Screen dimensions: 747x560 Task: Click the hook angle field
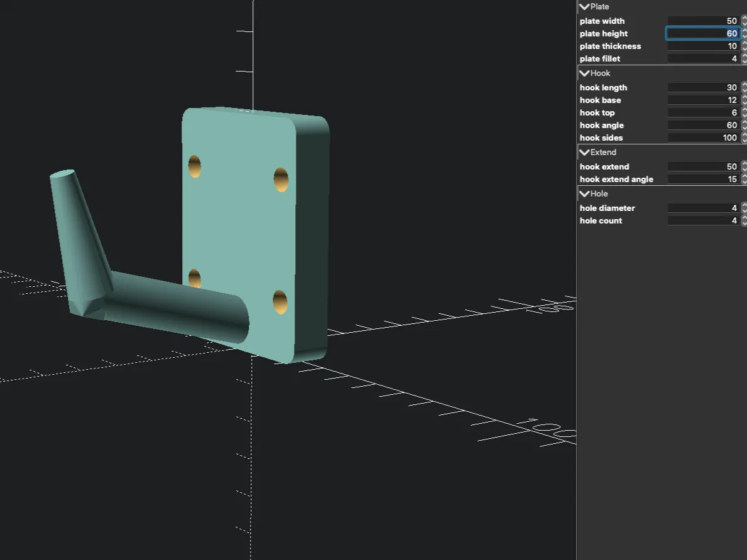pyautogui.click(x=702, y=126)
